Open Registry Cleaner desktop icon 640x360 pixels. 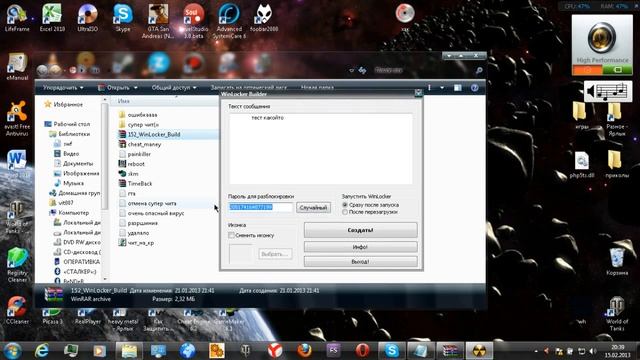[x=17, y=265]
